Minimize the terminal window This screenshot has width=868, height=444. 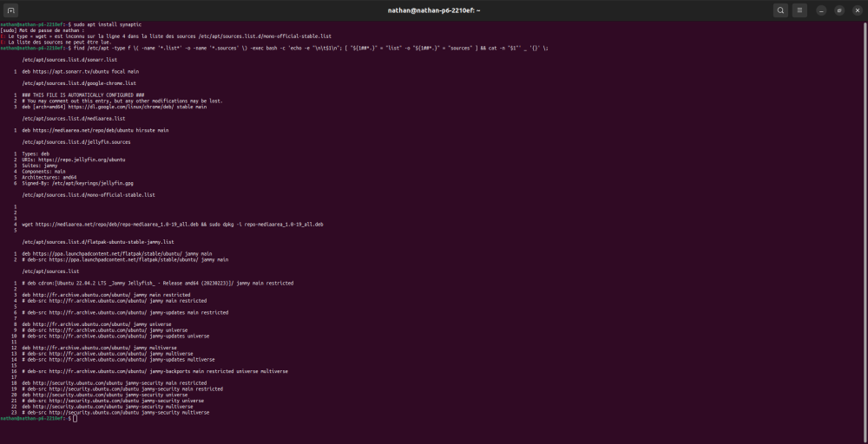[x=821, y=10]
